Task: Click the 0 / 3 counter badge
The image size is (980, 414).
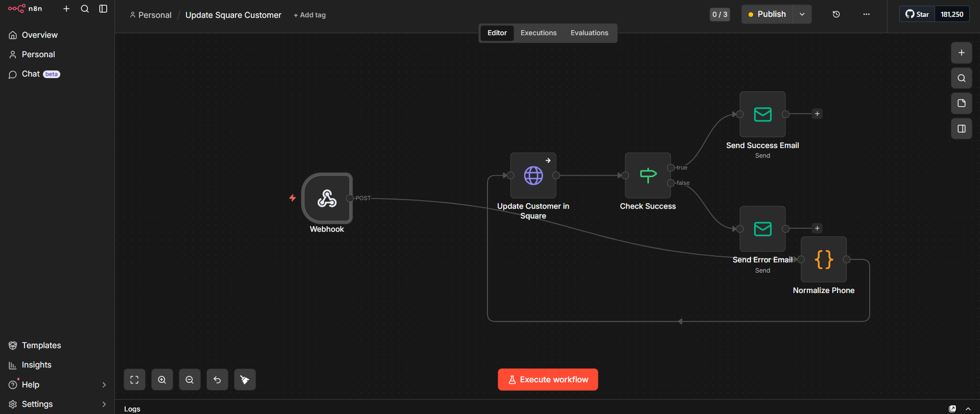Action: click(720, 14)
